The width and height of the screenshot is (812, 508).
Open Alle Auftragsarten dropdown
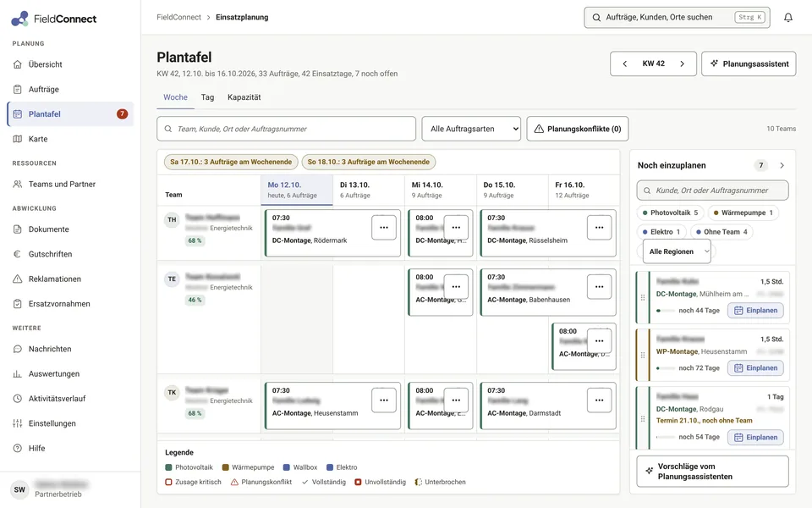click(471, 129)
